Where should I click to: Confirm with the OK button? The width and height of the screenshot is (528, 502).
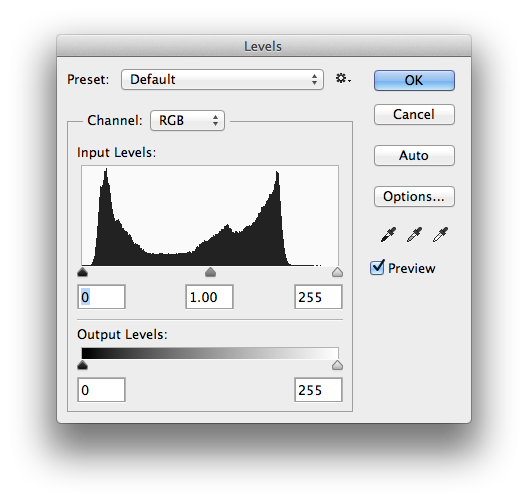click(414, 80)
